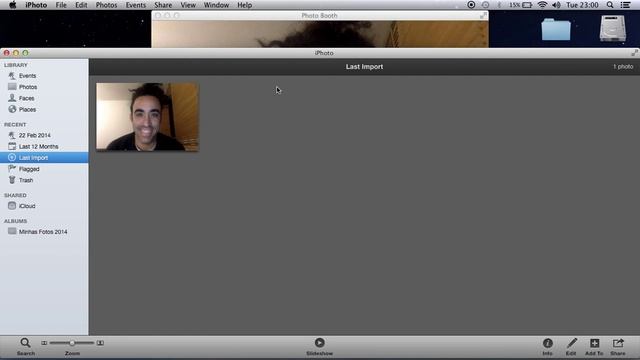
Task: Open the iPhoto application menu
Action: coord(36,5)
